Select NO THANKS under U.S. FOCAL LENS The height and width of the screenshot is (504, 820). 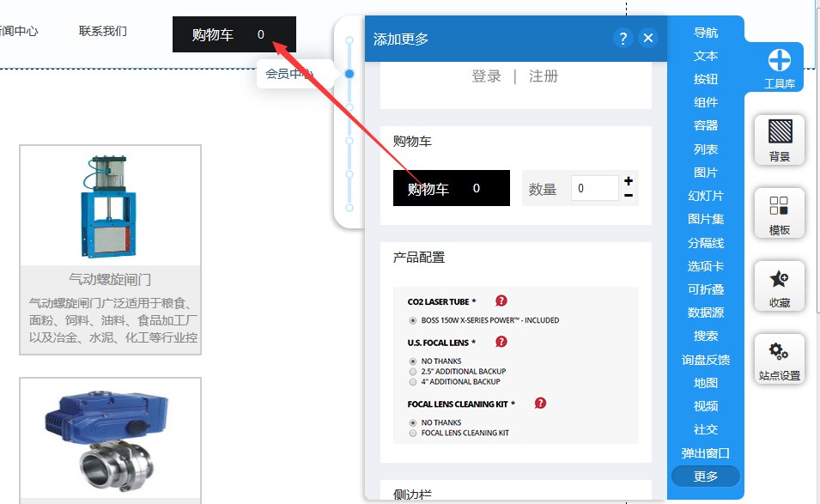point(413,361)
